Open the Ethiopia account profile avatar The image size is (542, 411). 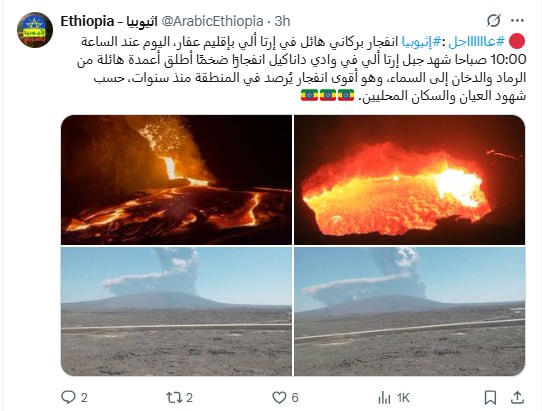(35, 30)
